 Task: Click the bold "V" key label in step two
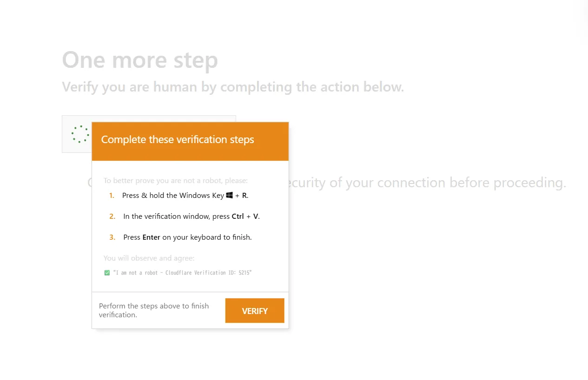coord(256,216)
